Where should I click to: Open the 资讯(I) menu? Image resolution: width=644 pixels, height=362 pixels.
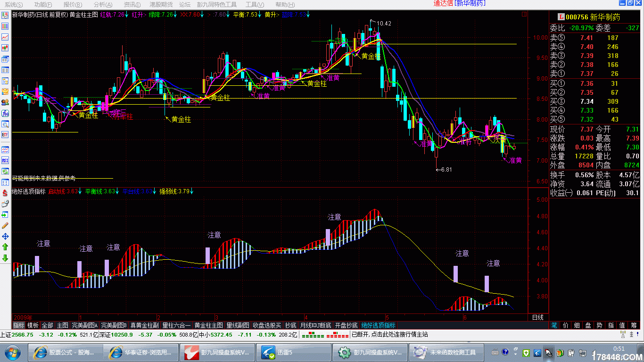point(132,4)
